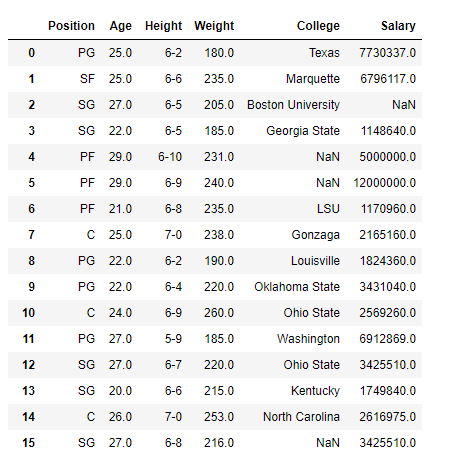Click the LSU college cell
The image size is (470, 456).
click(328, 209)
